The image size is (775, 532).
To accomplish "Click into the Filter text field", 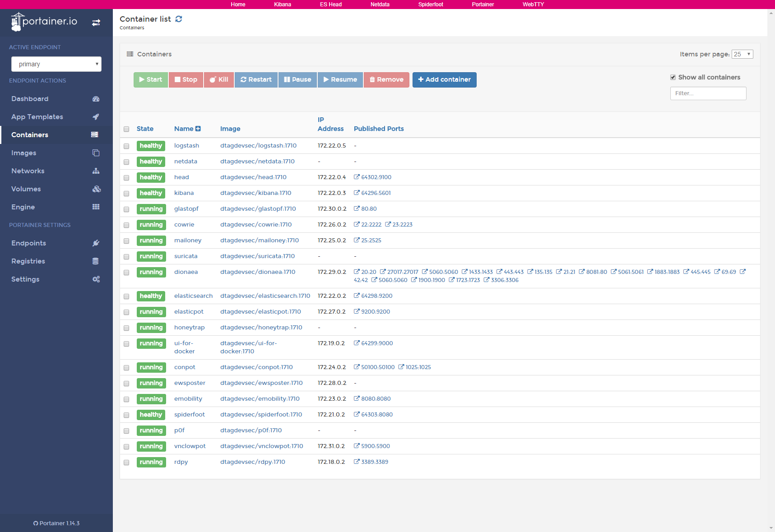I will pyautogui.click(x=708, y=93).
